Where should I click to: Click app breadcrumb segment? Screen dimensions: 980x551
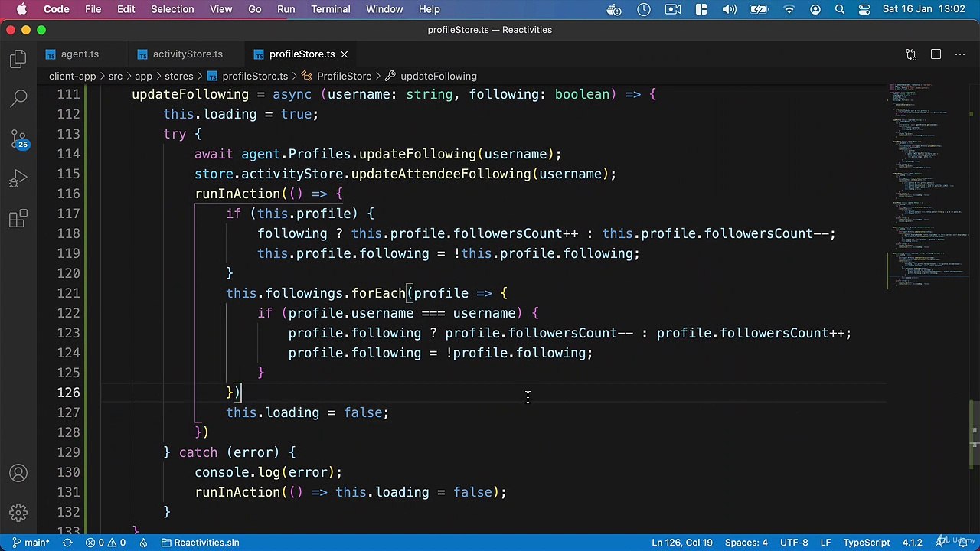click(x=143, y=76)
